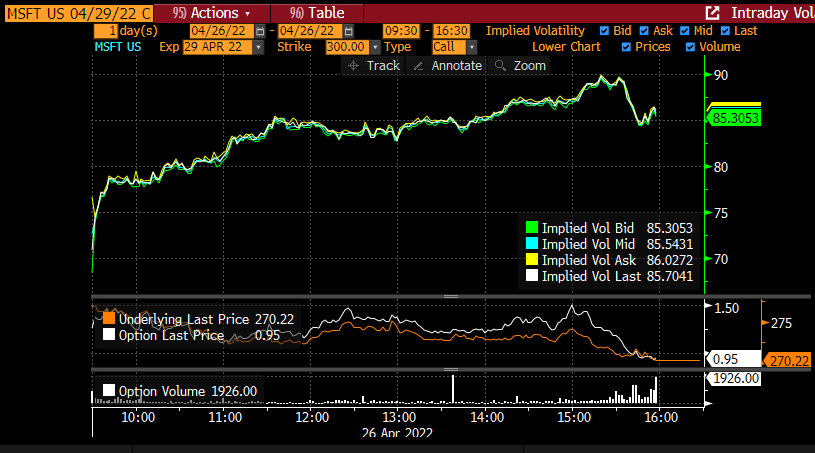Click the 270.22 underlying price axis tag

click(x=787, y=361)
